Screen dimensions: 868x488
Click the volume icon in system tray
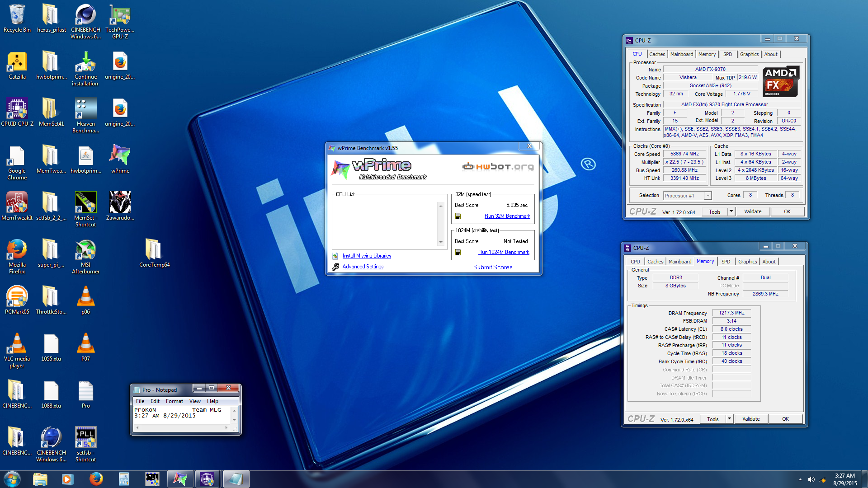(811, 479)
